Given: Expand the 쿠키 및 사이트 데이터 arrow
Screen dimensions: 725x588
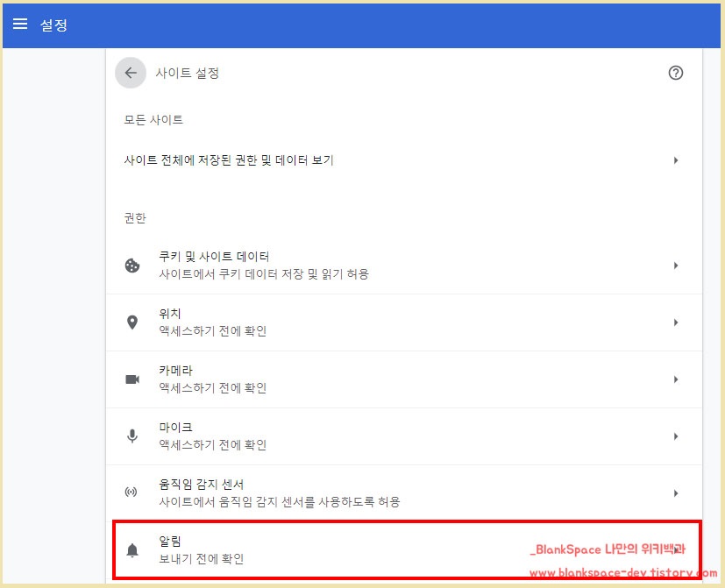Looking at the screenshot, I should [x=676, y=266].
